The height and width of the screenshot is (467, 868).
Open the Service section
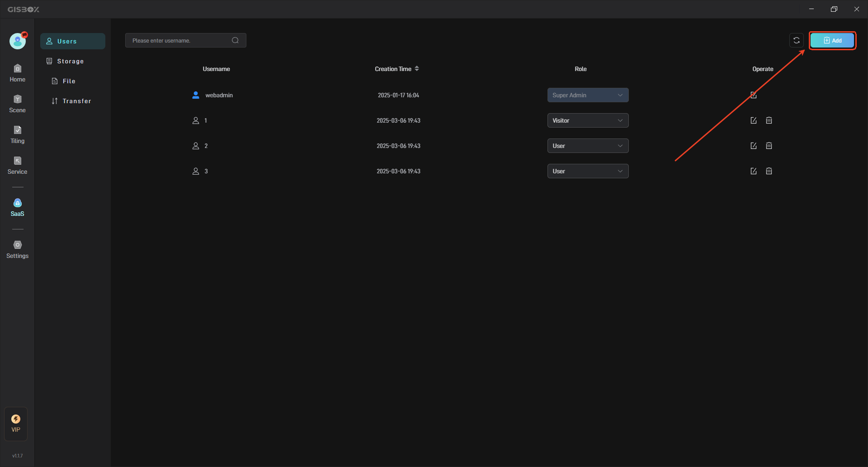click(17, 165)
